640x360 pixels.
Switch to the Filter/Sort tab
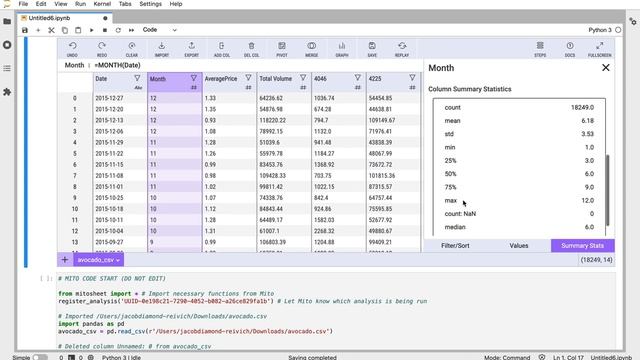pyautogui.click(x=455, y=246)
